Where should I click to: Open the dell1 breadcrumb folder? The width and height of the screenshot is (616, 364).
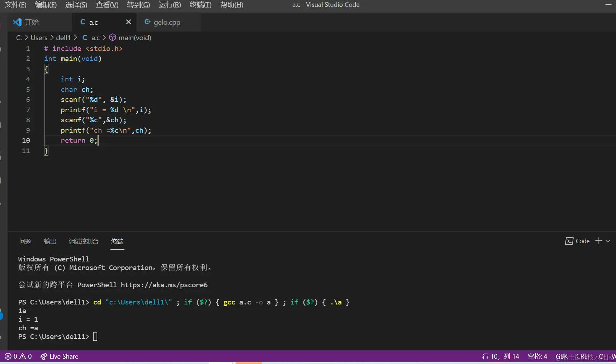(63, 38)
